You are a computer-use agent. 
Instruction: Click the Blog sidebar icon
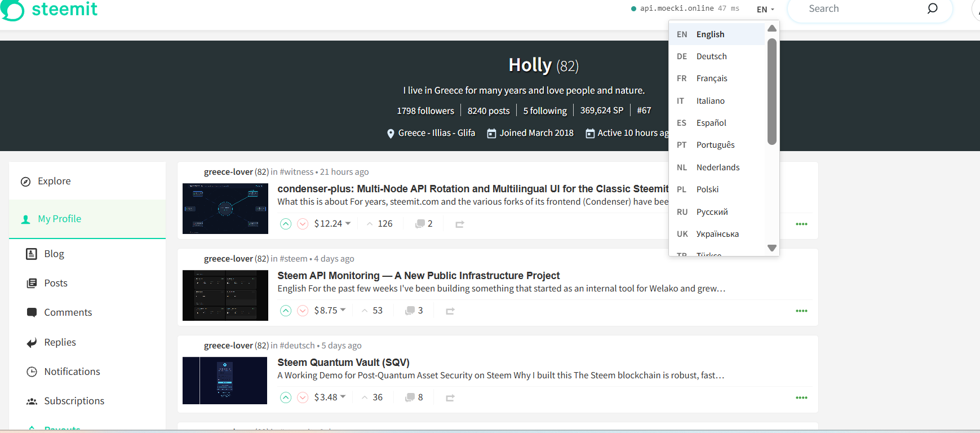[x=32, y=254]
